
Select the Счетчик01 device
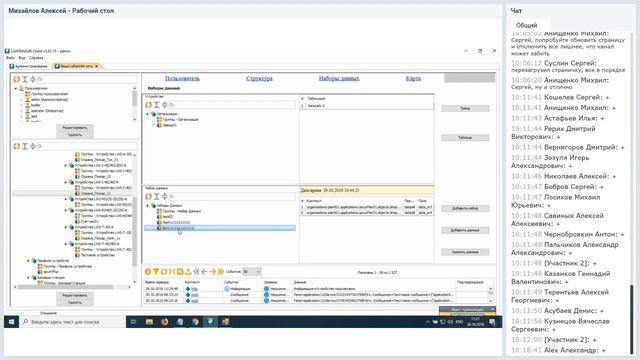point(90,221)
